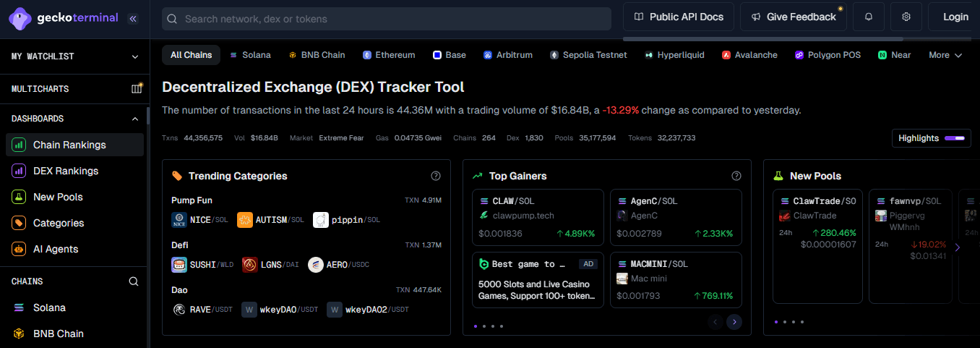Click wkeyDAO/USDT token
Screen dimensions: 980x348
point(280,310)
